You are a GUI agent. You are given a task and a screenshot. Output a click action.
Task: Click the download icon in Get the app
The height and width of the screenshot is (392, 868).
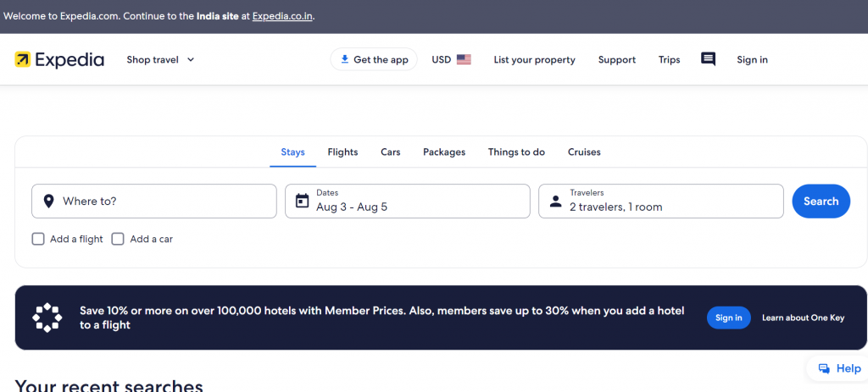(344, 59)
